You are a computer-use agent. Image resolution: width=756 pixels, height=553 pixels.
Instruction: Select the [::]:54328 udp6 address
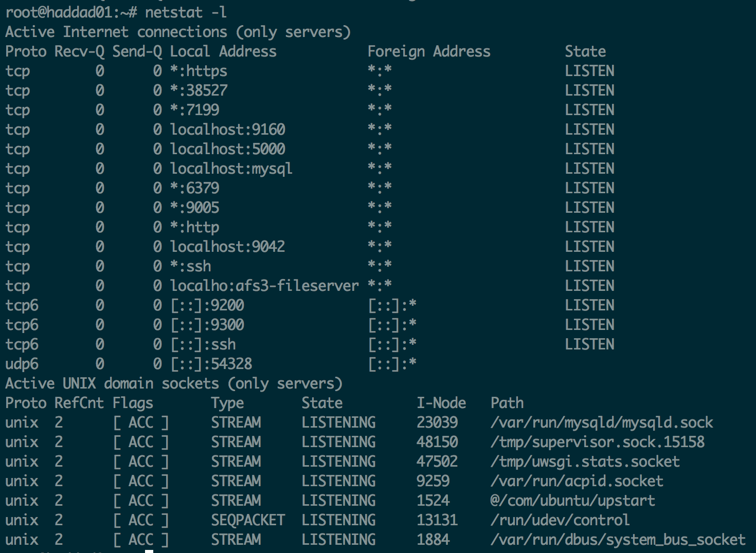click(211, 364)
